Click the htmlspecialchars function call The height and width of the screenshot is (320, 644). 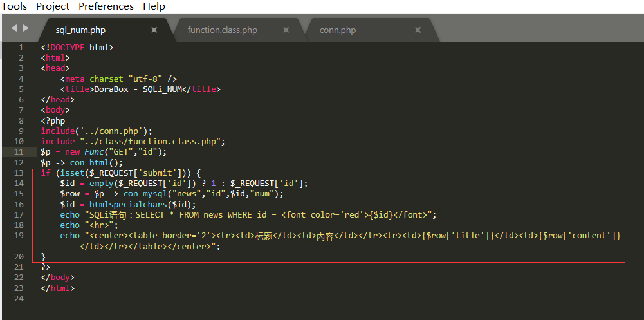click(129, 204)
